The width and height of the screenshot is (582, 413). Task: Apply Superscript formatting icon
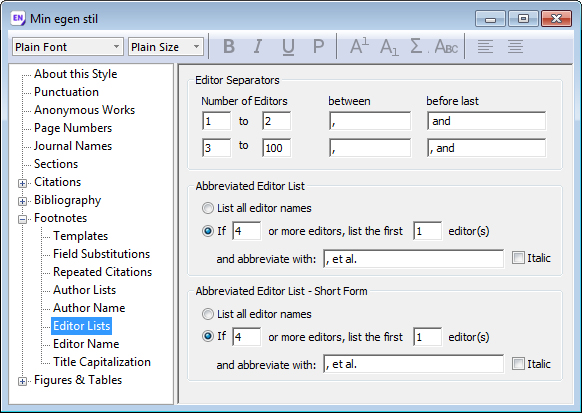click(x=359, y=46)
